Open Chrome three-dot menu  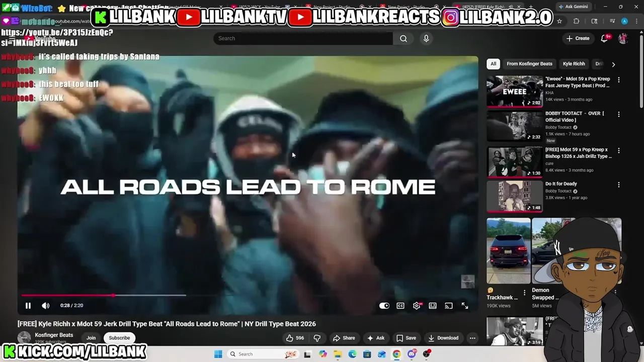pos(637,21)
